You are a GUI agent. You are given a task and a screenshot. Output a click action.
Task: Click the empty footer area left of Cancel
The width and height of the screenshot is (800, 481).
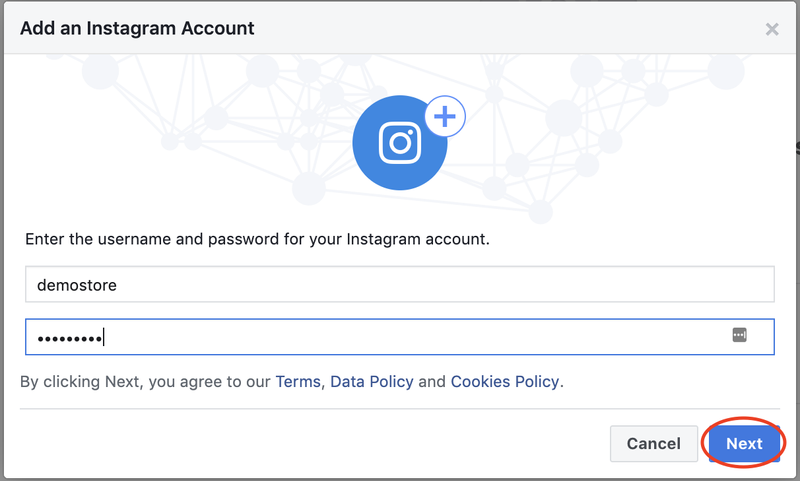click(x=300, y=443)
